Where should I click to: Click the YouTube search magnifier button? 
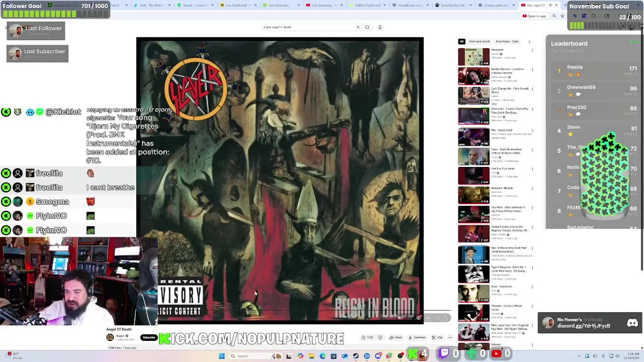(x=367, y=27)
